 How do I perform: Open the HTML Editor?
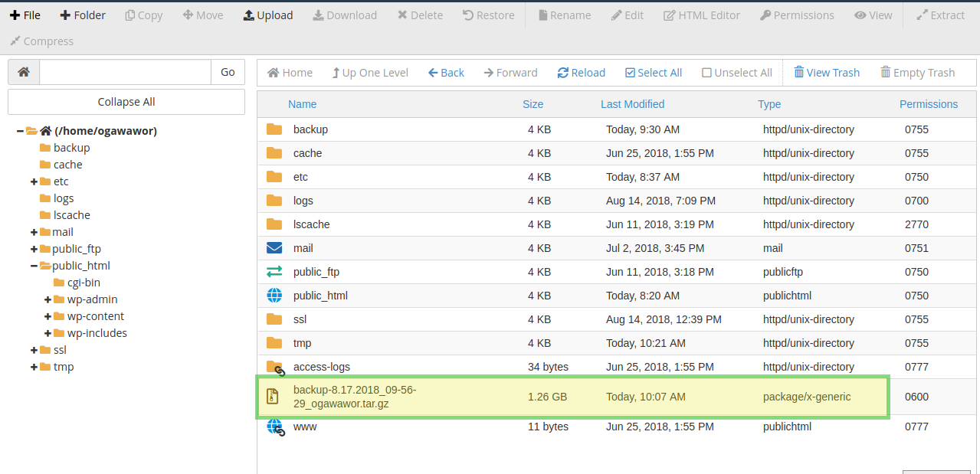click(702, 15)
